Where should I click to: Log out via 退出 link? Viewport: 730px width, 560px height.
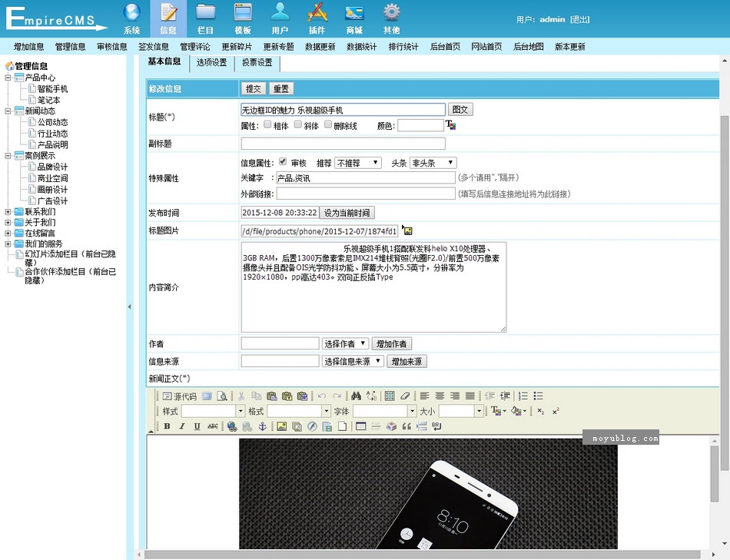pyautogui.click(x=579, y=19)
